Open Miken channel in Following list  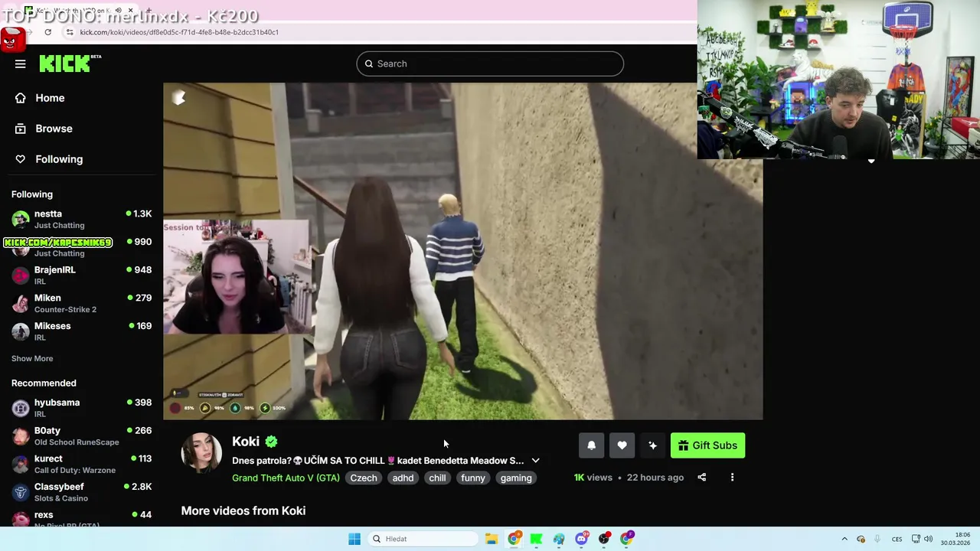point(81,303)
